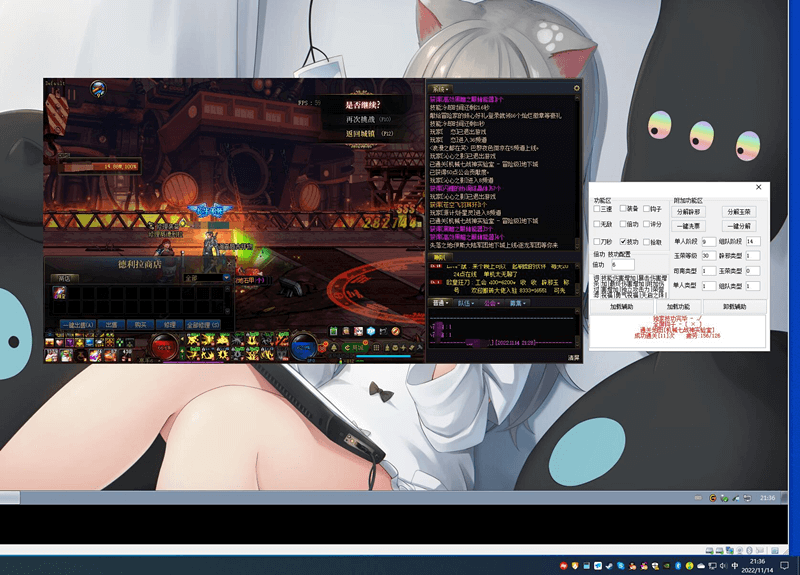Open the notification center icon
This screenshot has height=575, width=800.
click(784, 565)
